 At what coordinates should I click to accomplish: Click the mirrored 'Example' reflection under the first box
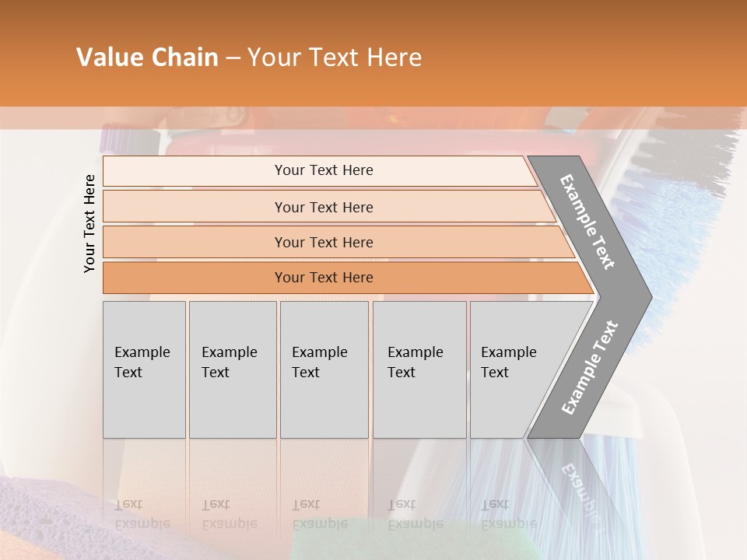(x=142, y=524)
